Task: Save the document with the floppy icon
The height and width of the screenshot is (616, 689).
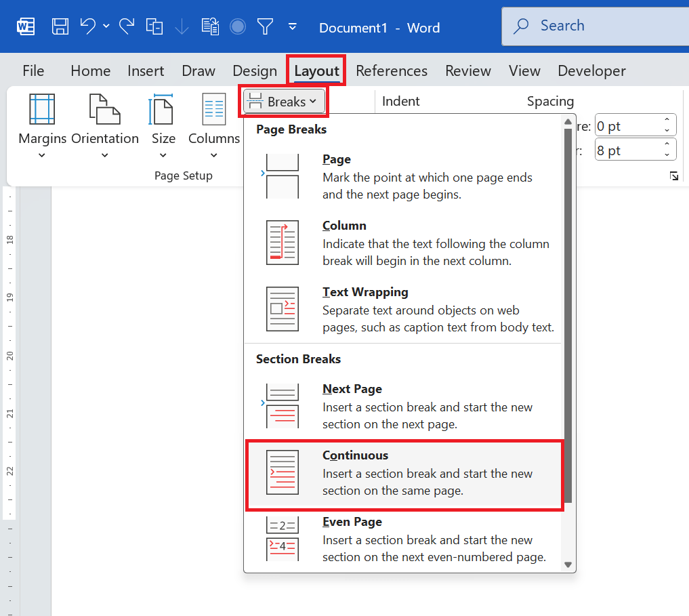Action: pyautogui.click(x=60, y=27)
